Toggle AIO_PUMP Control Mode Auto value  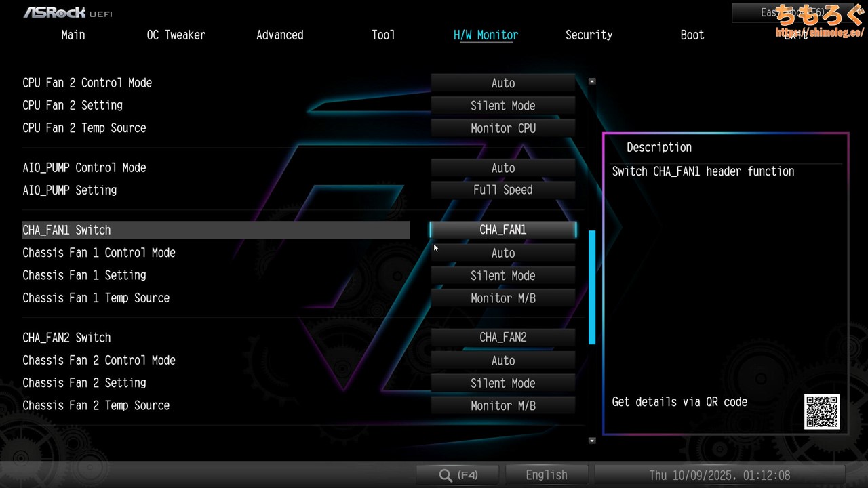[502, 168]
